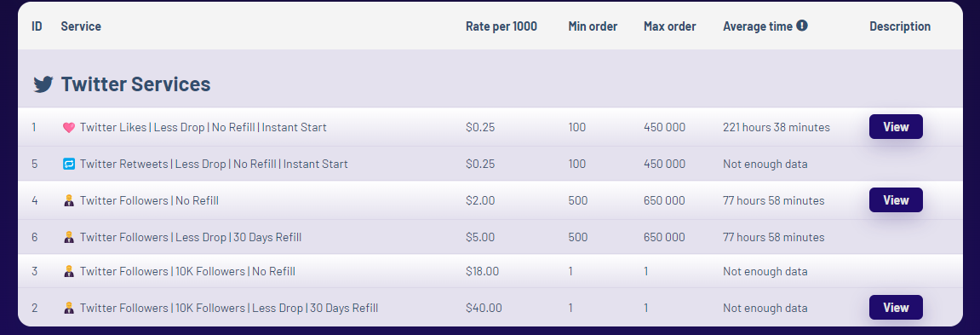Click the Min order column header
This screenshot has height=335, width=980.
pyautogui.click(x=593, y=26)
